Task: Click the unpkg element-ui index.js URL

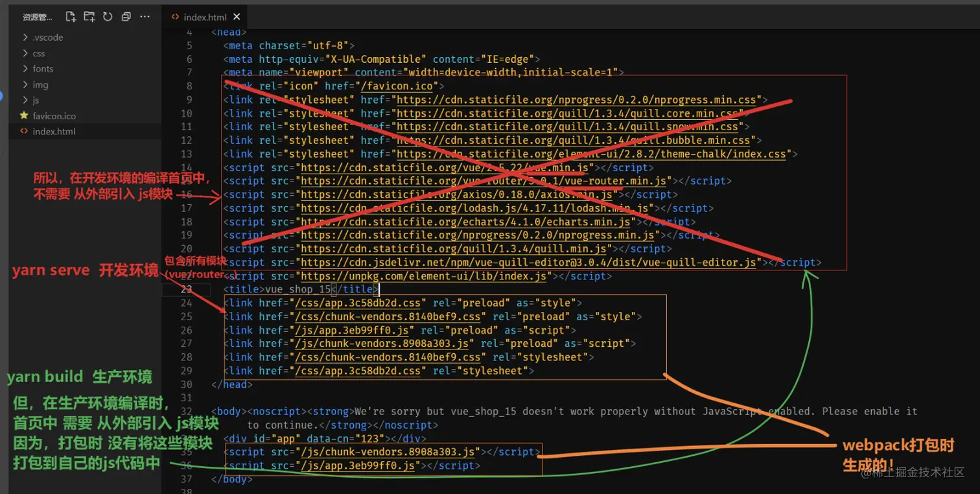Action: point(424,276)
